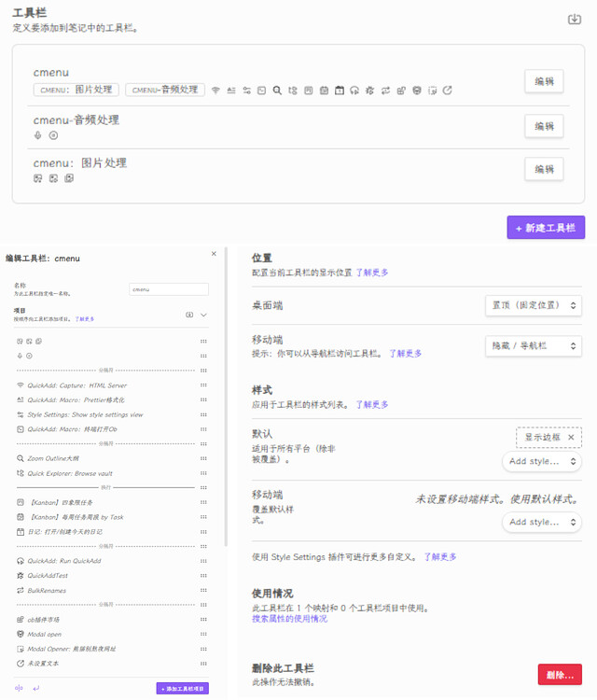Click drag handle for Modal open row
597x700 pixels.
(x=203, y=634)
